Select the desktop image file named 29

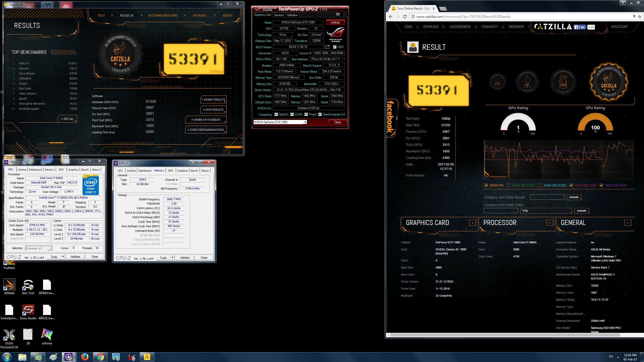pyautogui.click(x=28, y=337)
